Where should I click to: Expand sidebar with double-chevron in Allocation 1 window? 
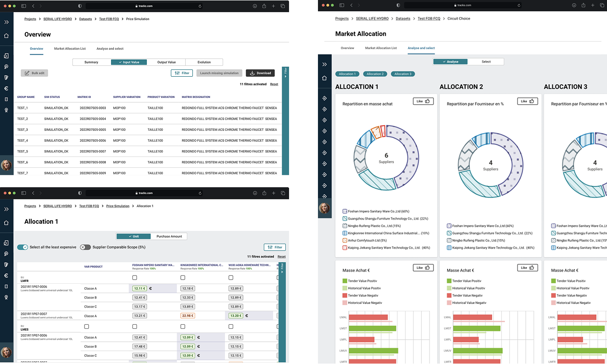coord(6,209)
